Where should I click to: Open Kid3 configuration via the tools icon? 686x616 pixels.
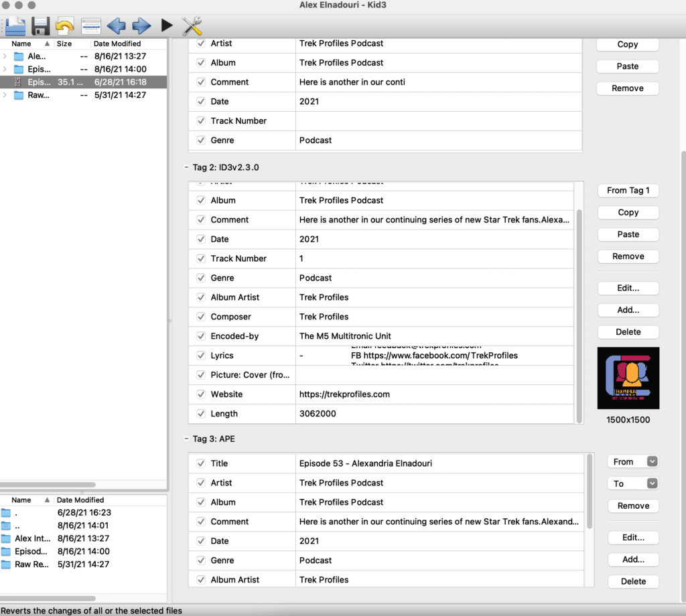coord(192,25)
